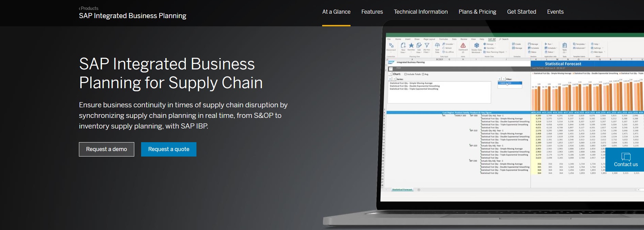Click Go offline in the Data Input group
Image resolution: width=644 pixels, height=230 pixels.
tap(448, 52)
